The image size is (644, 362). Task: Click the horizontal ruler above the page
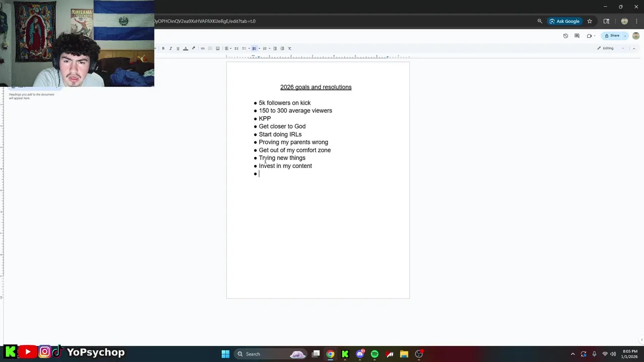[x=318, y=57]
